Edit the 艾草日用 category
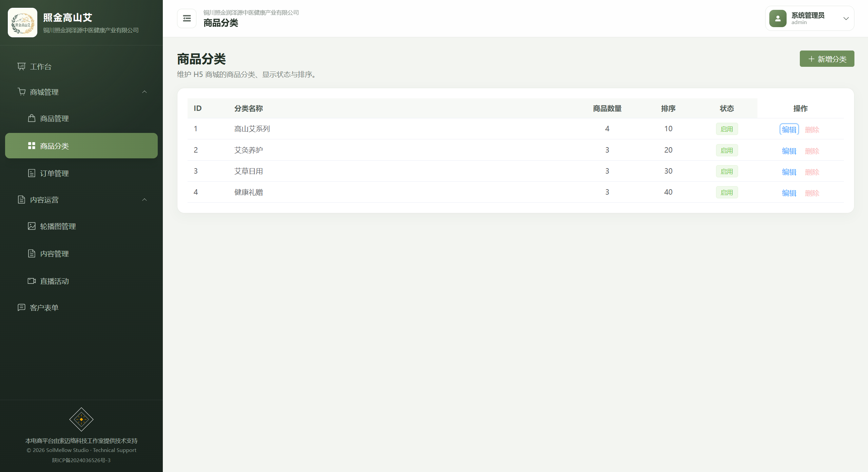 (x=789, y=172)
